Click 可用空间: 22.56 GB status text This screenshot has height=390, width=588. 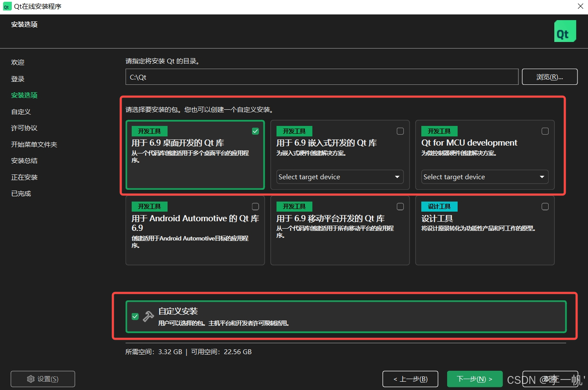221,352
